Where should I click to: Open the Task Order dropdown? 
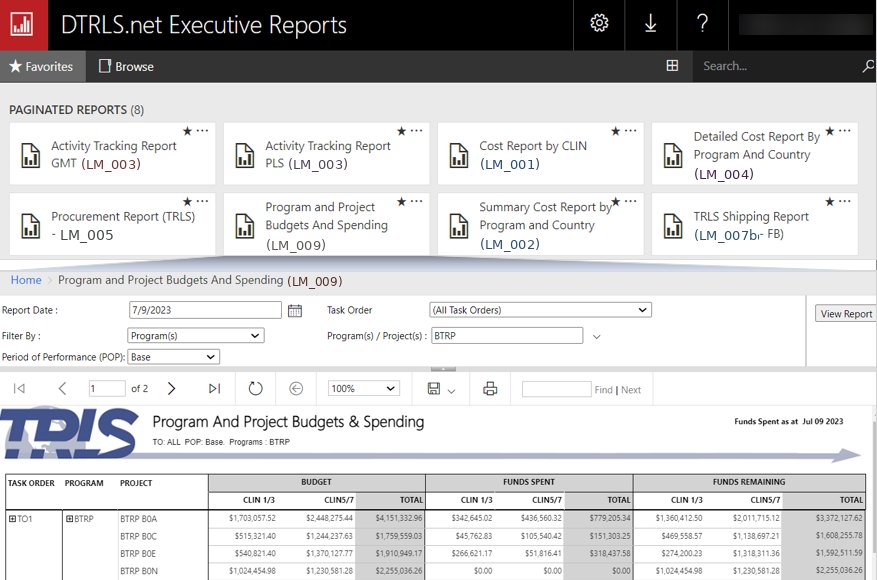coord(540,310)
